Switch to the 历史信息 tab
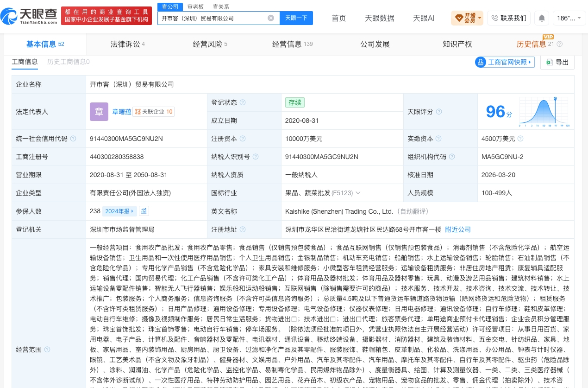The width and height of the screenshot is (588, 388). pyautogui.click(x=531, y=44)
